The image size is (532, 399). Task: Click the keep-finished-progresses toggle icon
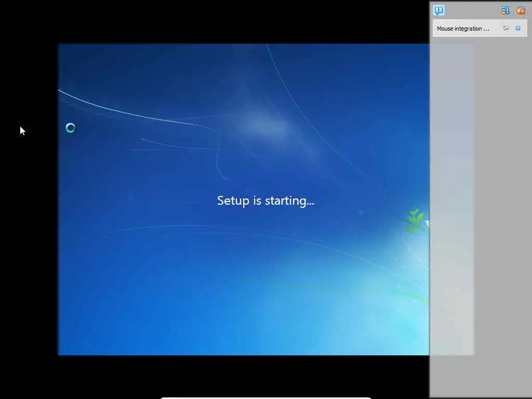[x=505, y=10]
